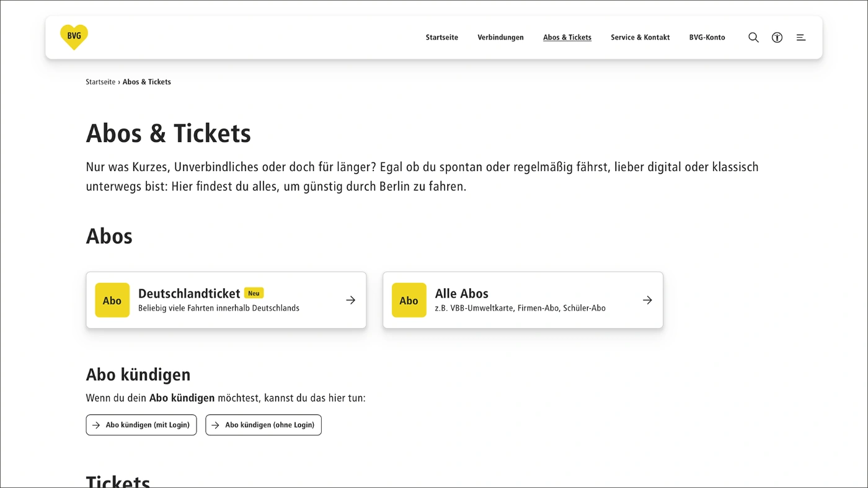Open the Alle Abos card title
868x488 pixels.
click(461, 293)
